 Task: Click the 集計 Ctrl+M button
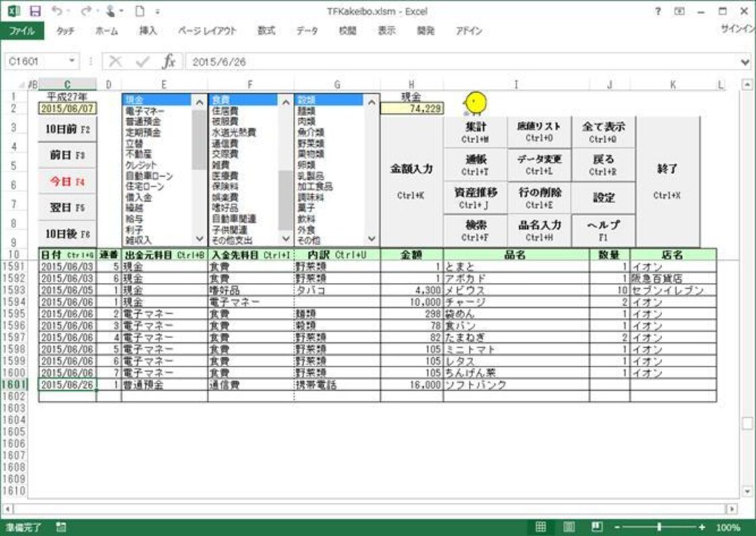pyautogui.click(x=475, y=132)
